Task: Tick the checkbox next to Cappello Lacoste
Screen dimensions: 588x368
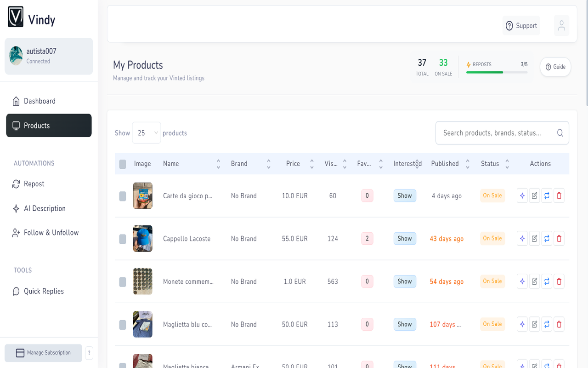Action: (x=123, y=238)
